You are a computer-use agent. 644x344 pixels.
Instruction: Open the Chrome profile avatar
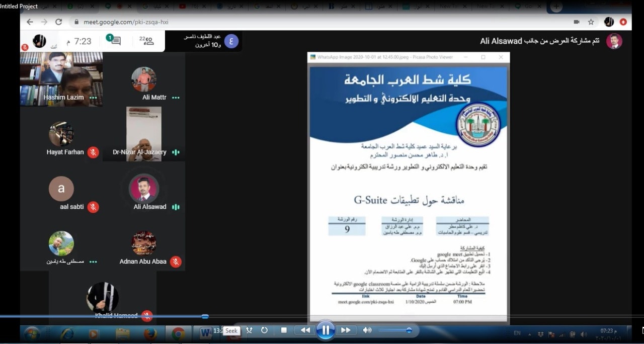point(609,22)
